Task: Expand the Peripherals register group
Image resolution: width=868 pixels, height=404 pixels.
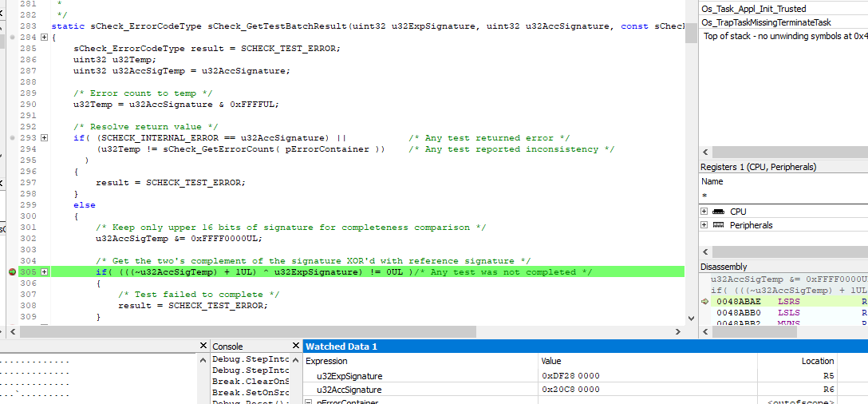Action: pyautogui.click(x=704, y=225)
